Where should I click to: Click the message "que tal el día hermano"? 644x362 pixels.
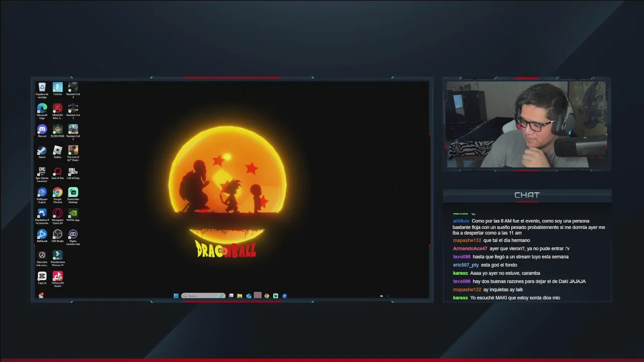pyautogui.click(x=507, y=240)
